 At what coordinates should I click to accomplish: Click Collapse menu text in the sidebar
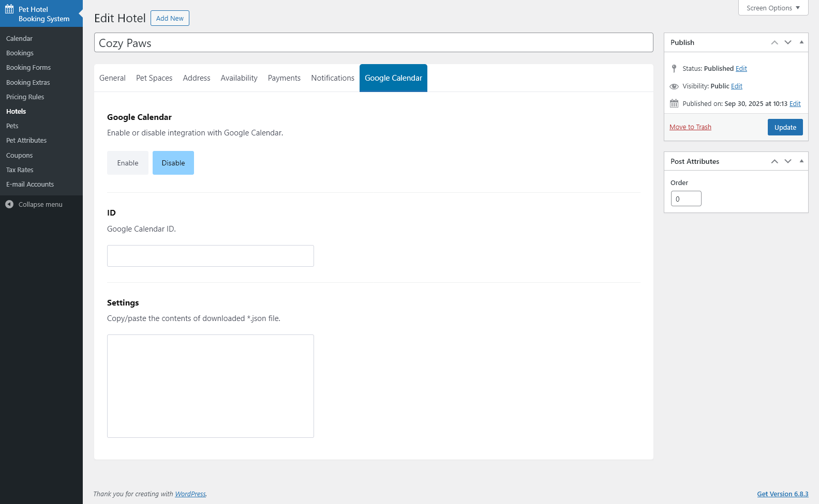(40, 204)
